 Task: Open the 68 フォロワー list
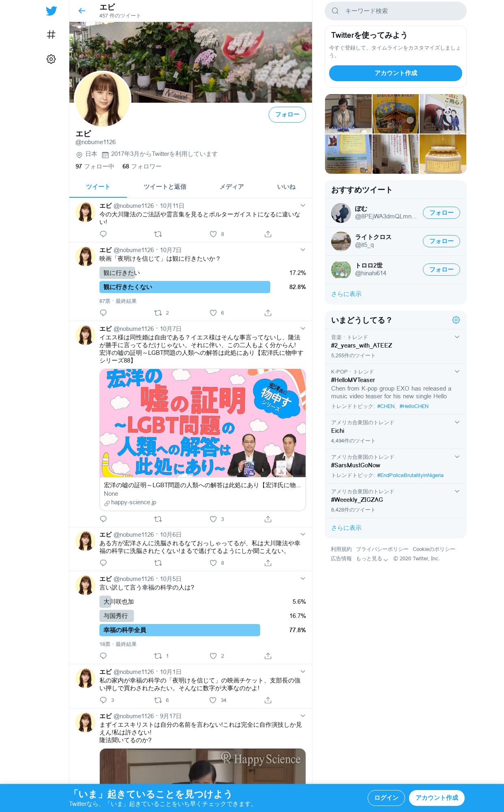click(x=142, y=167)
